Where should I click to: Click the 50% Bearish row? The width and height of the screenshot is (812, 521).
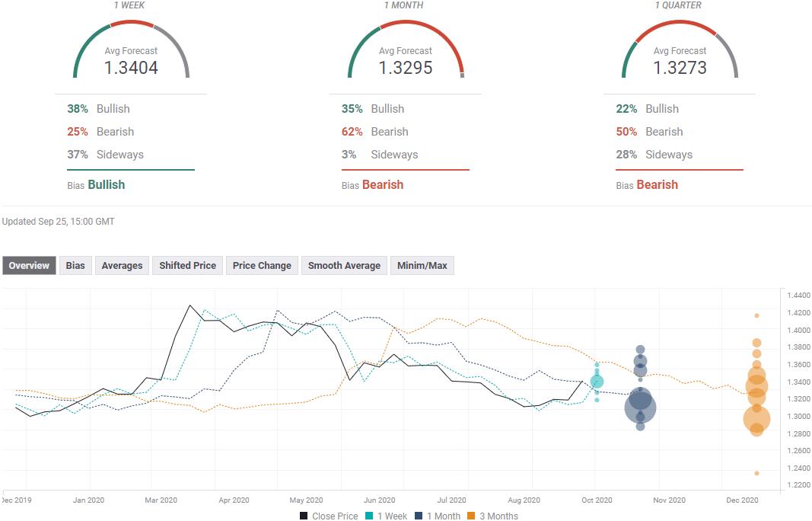coord(649,132)
